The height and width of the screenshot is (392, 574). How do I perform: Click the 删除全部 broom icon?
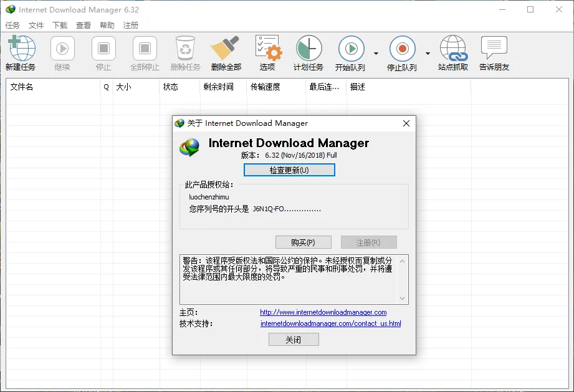[226, 49]
